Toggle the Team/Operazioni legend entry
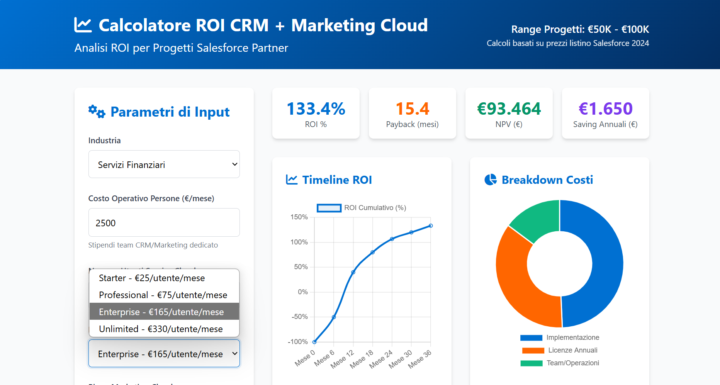 (559, 363)
